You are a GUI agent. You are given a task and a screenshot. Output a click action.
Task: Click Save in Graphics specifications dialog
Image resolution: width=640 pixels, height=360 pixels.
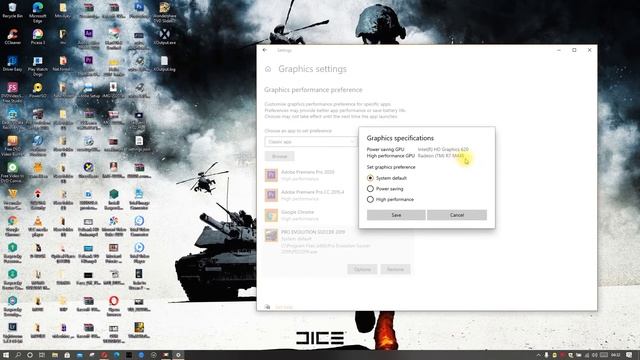[396, 215]
